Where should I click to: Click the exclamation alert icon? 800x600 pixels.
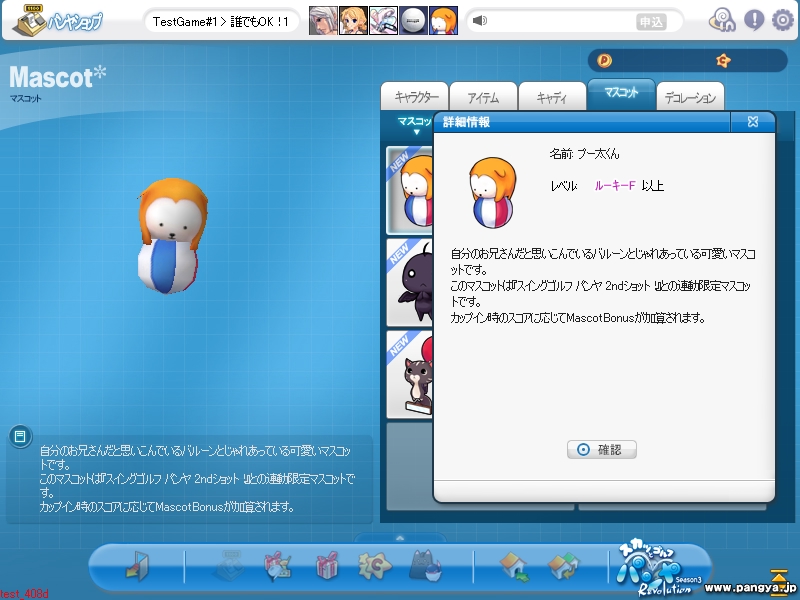[754, 20]
